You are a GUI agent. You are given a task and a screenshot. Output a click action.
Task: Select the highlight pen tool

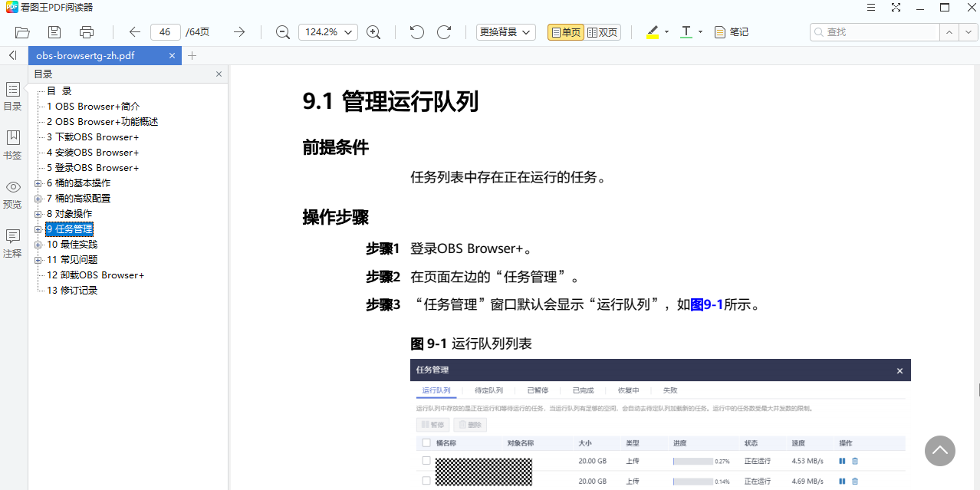pyautogui.click(x=653, y=32)
